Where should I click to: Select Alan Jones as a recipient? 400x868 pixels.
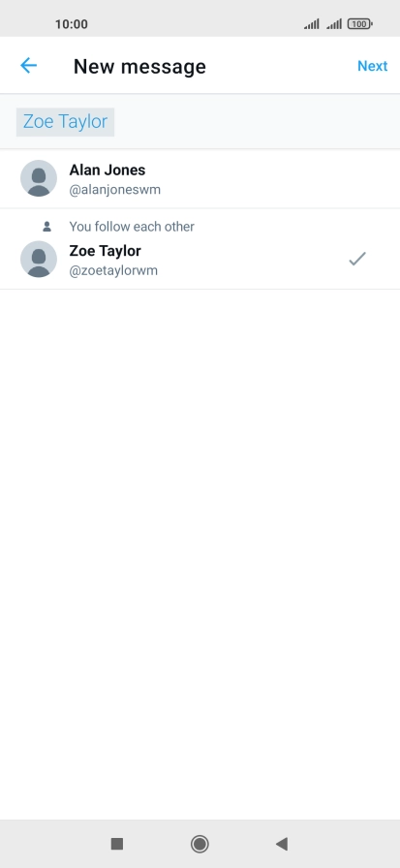pyautogui.click(x=200, y=179)
